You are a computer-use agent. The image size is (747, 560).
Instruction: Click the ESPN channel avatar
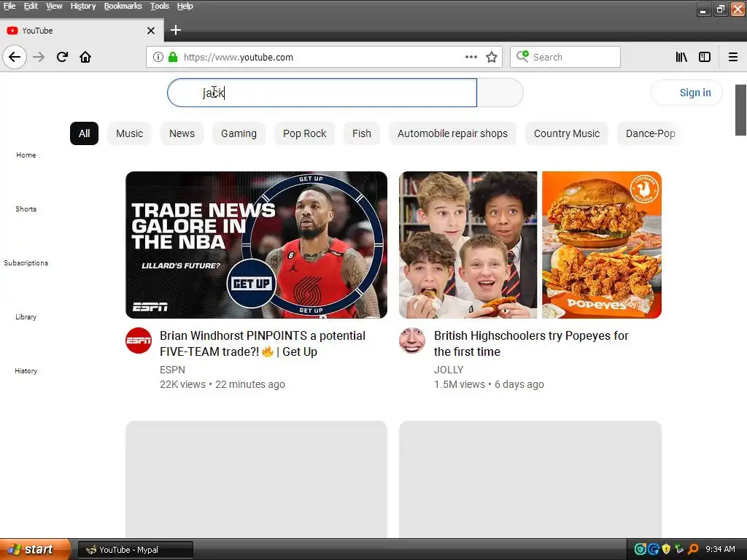(139, 341)
